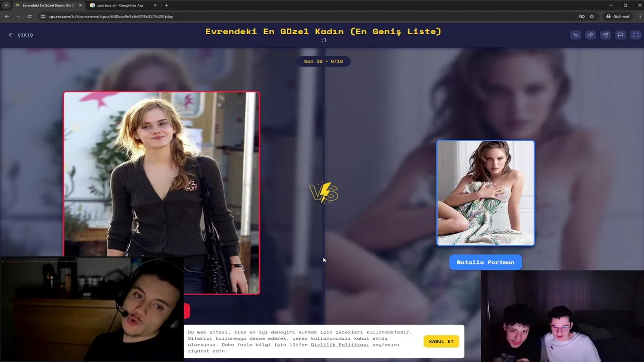Close the Evrendeki En Güzel Kadın tab
This screenshot has width=644, height=362.
pos(80,5)
